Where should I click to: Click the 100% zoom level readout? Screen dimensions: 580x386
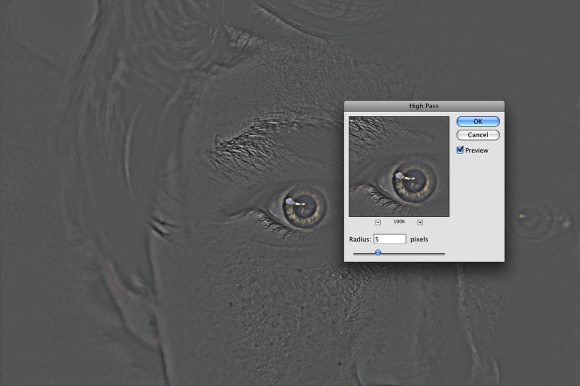399,221
